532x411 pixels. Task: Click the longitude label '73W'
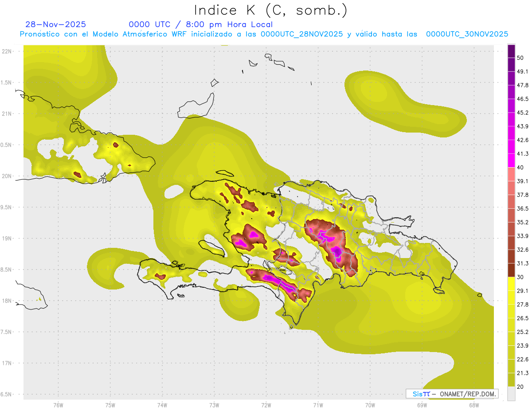[x=214, y=405]
